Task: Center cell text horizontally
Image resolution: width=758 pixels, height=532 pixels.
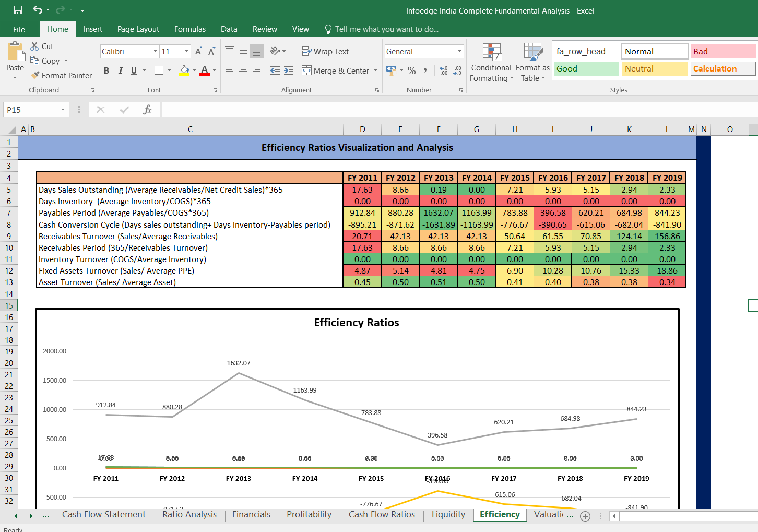Action: coord(243,70)
